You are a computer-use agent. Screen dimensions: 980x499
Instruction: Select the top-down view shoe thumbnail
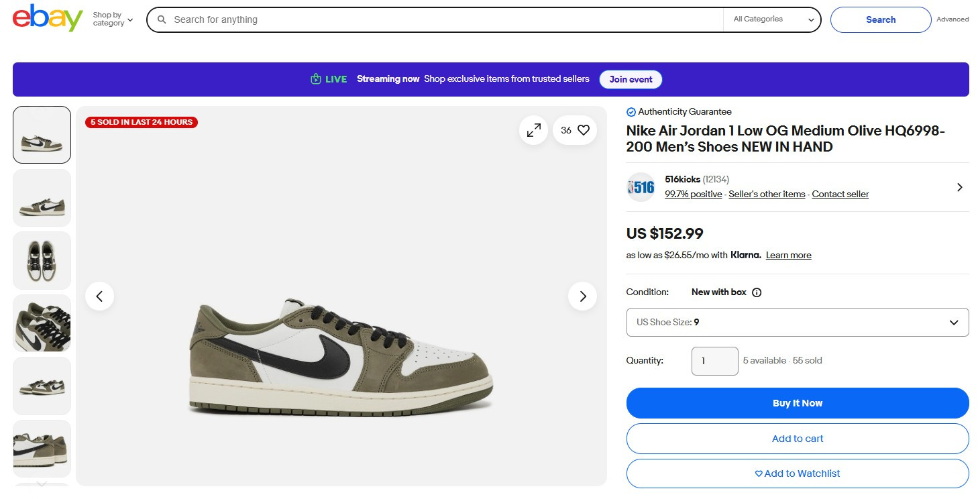click(42, 260)
